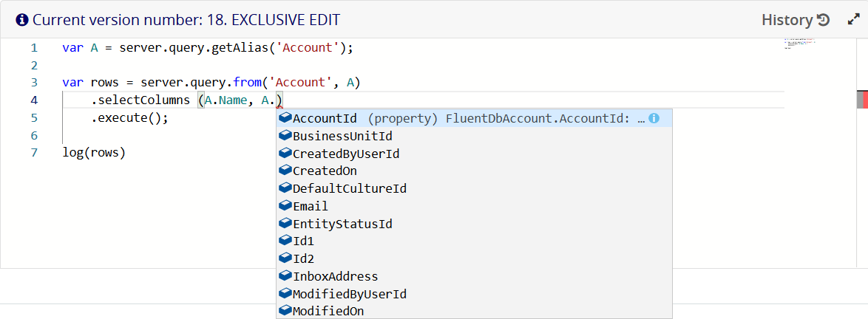The image size is (868, 319).
Task: Pick ModifiedByUserId from the dropdown
Action: click(x=350, y=294)
